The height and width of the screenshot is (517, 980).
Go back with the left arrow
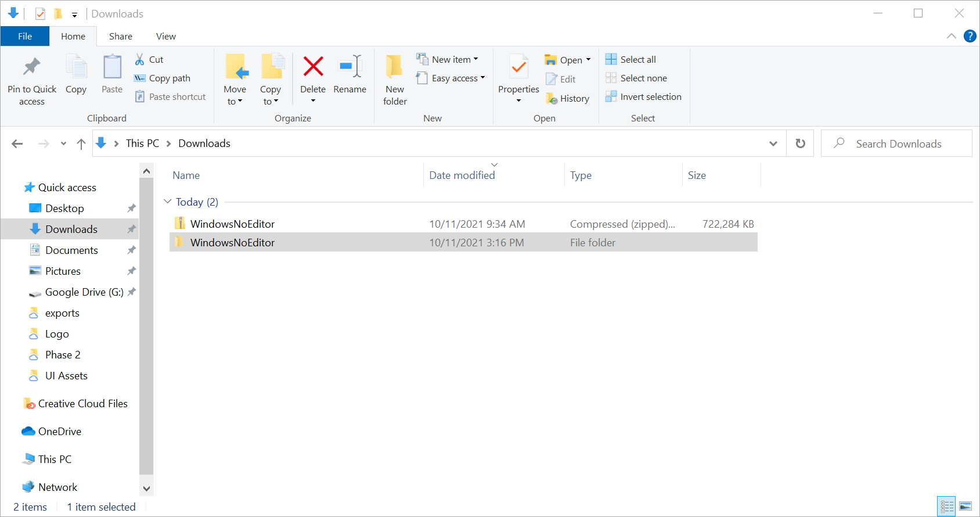pyautogui.click(x=17, y=143)
